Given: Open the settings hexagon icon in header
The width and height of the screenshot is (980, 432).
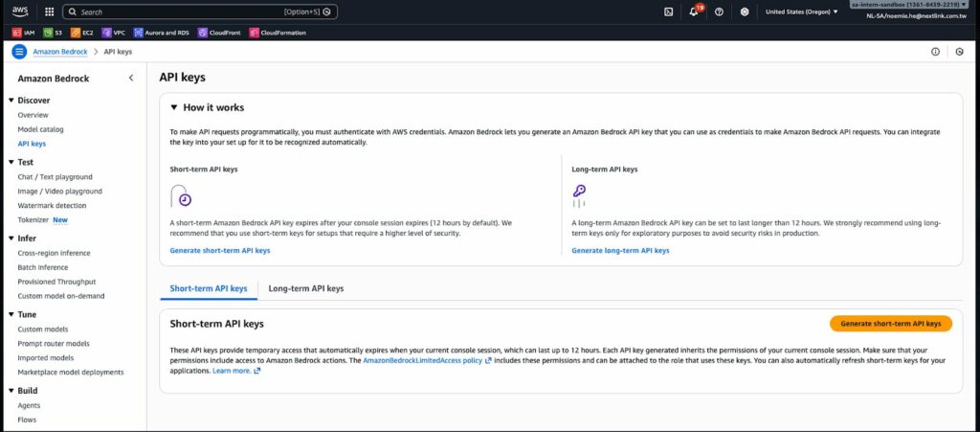Looking at the screenshot, I should click(x=745, y=11).
